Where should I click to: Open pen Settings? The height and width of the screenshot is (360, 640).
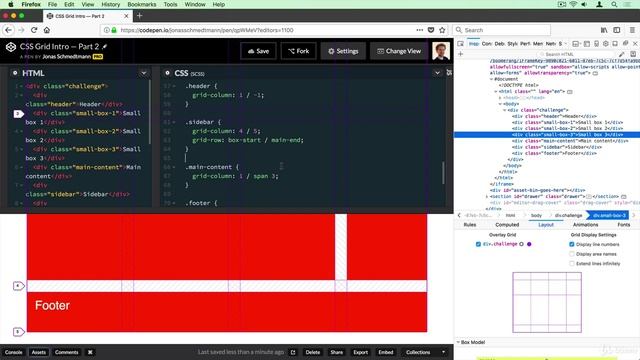click(x=343, y=51)
